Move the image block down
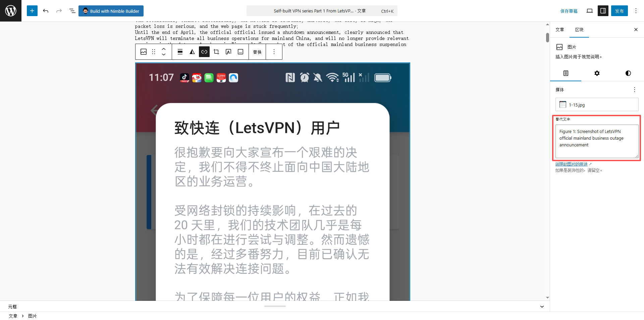644x320 pixels. [164, 54]
